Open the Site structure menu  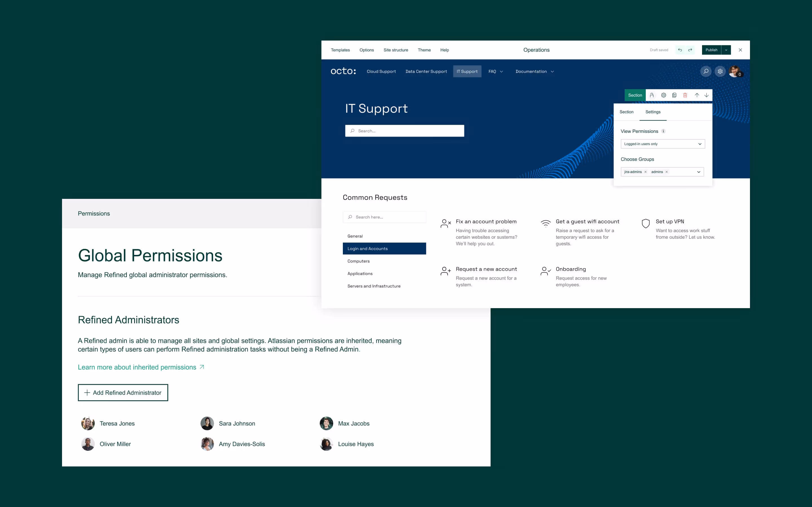click(396, 50)
